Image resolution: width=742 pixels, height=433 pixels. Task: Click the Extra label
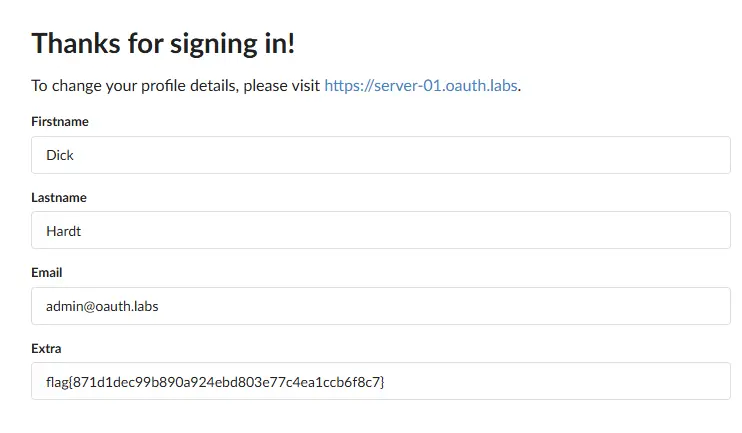[46, 348]
